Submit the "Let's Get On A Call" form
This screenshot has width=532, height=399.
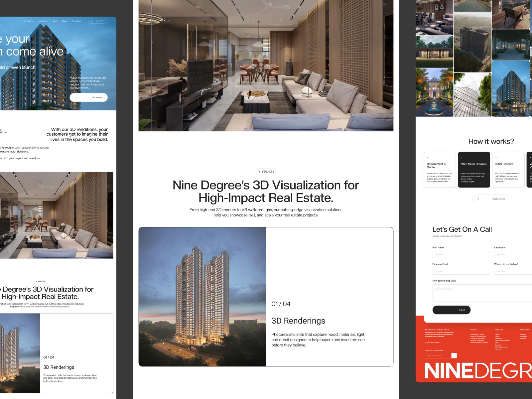pos(452,310)
